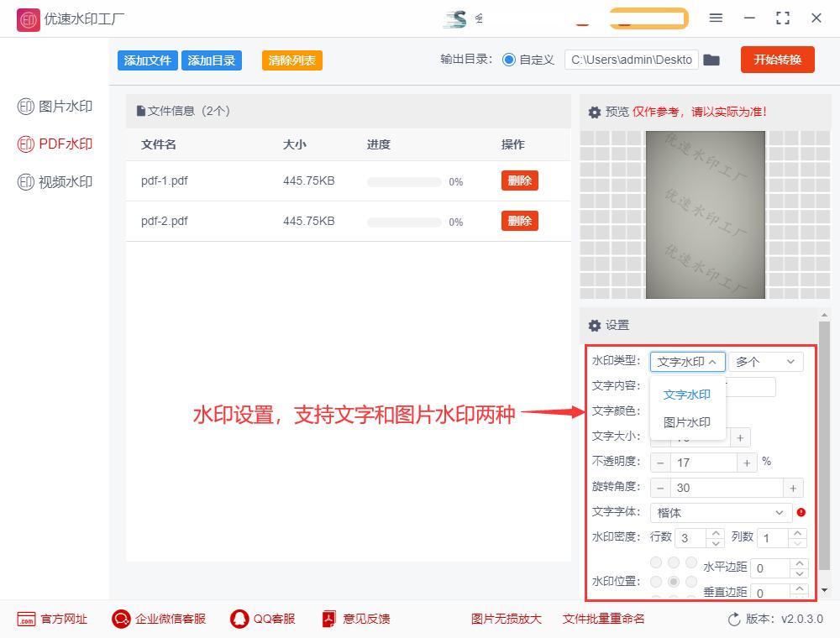Select the PDF水印 mode in the sidebar

click(53, 144)
